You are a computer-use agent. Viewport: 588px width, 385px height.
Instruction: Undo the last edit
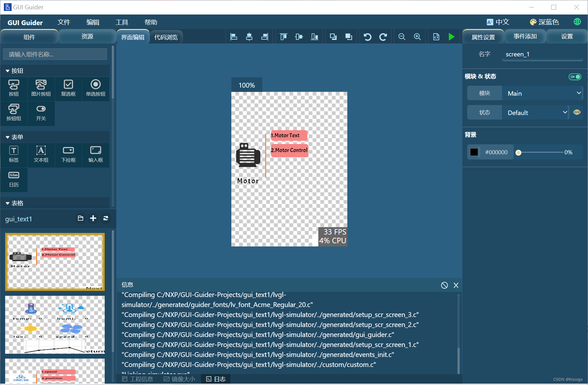[x=367, y=37]
